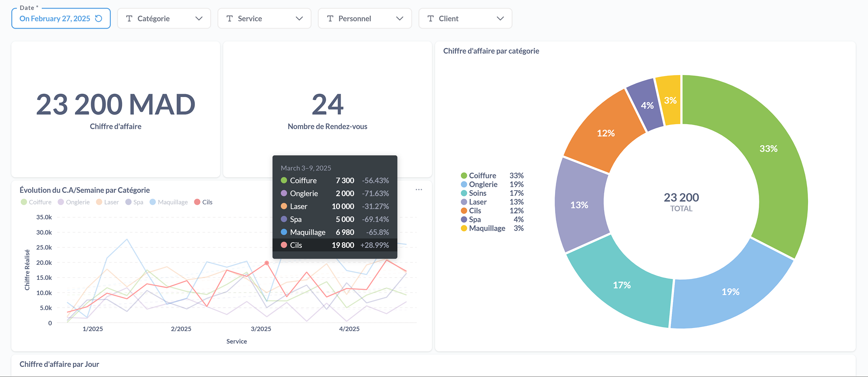Click the reset icon in Date filter

98,18
